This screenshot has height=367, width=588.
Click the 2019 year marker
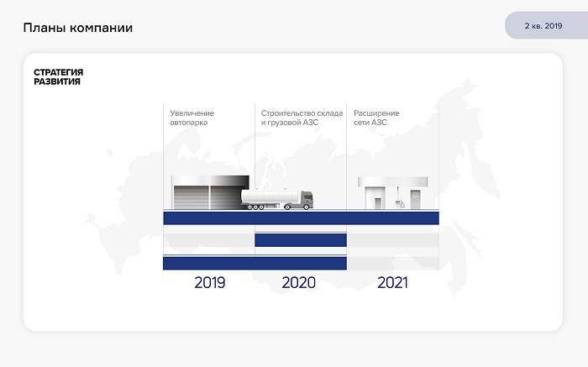209,283
